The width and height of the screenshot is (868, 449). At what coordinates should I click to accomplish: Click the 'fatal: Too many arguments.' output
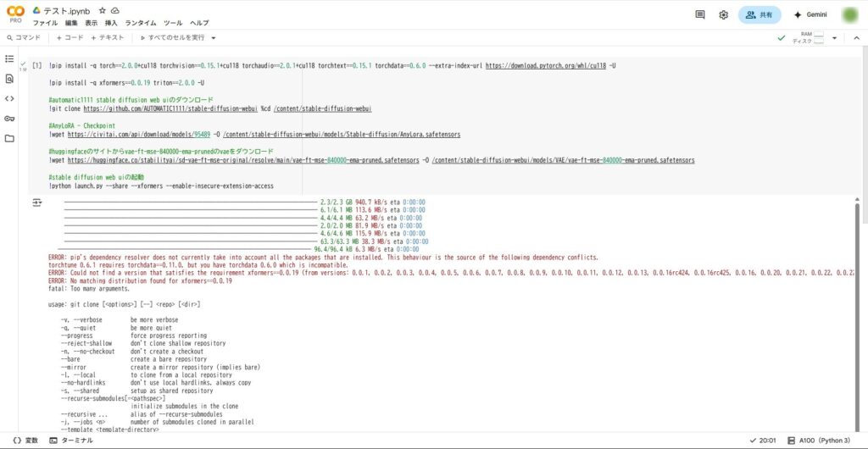click(89, 289)
